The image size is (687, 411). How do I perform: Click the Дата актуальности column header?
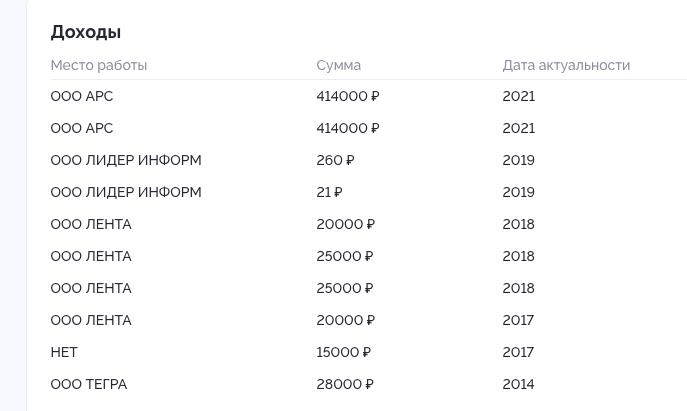(566, 65)
